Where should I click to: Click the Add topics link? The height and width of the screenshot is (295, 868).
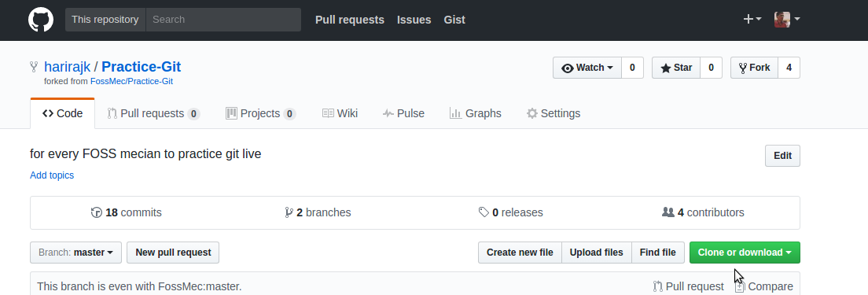[52, 175]
